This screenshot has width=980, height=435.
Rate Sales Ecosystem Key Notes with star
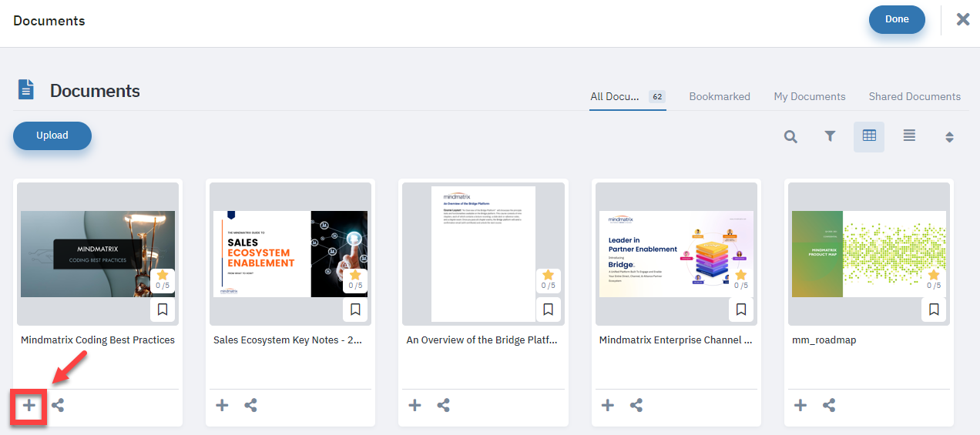pos(355,275)
